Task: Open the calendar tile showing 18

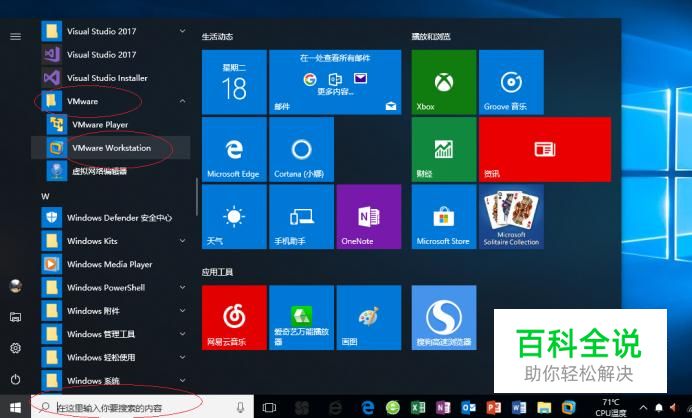Action: [234, 82]
